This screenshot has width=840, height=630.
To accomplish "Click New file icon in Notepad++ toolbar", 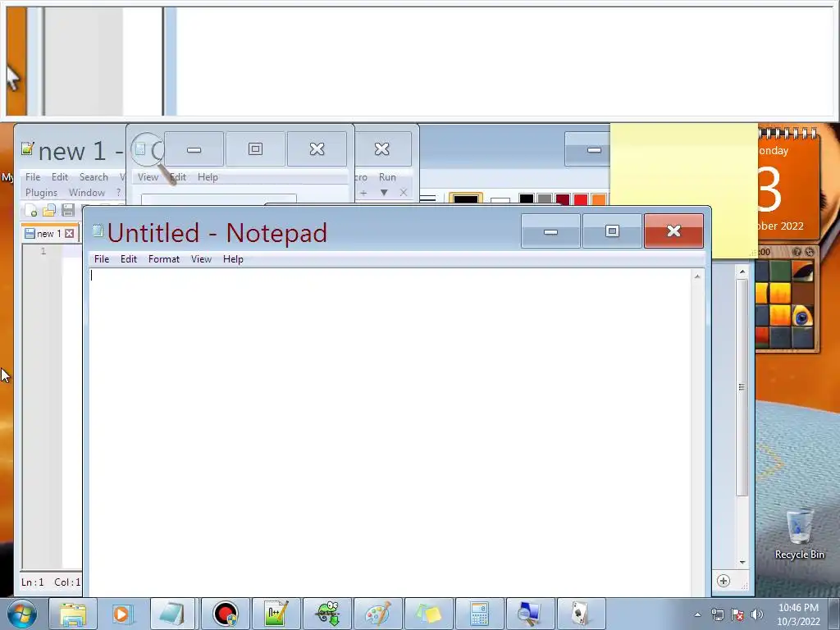I will click(x=32, y=210).
